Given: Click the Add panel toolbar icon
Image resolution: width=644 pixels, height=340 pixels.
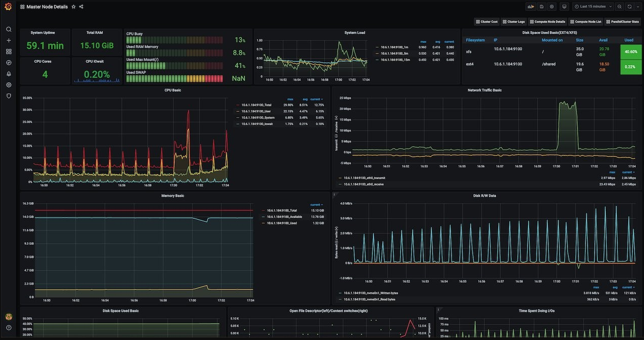Looking at the screenshot, I should [x=530, y=7].
